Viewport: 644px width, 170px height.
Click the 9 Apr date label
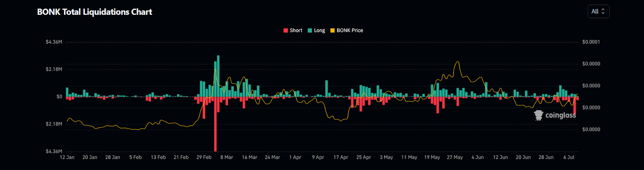click(318, 158)
